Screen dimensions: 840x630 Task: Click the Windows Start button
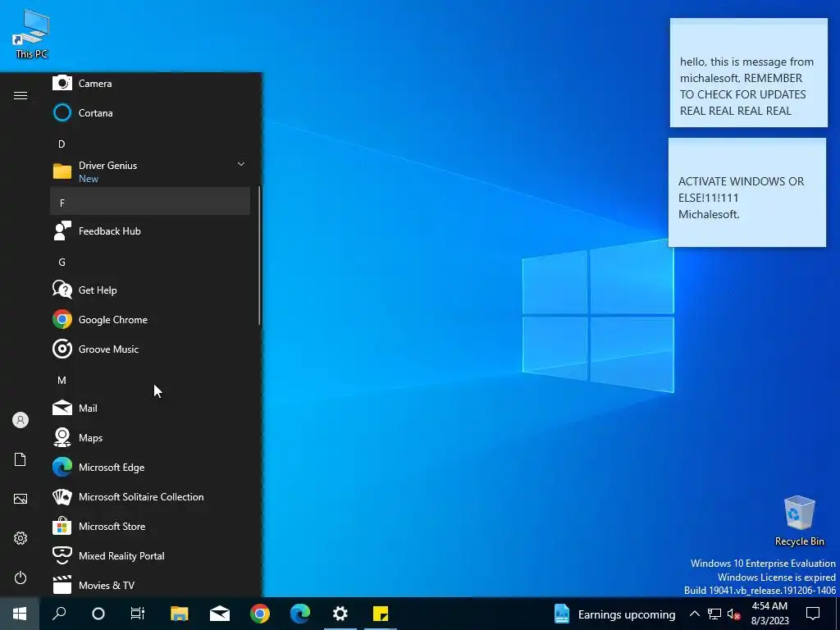click(20, 614)
